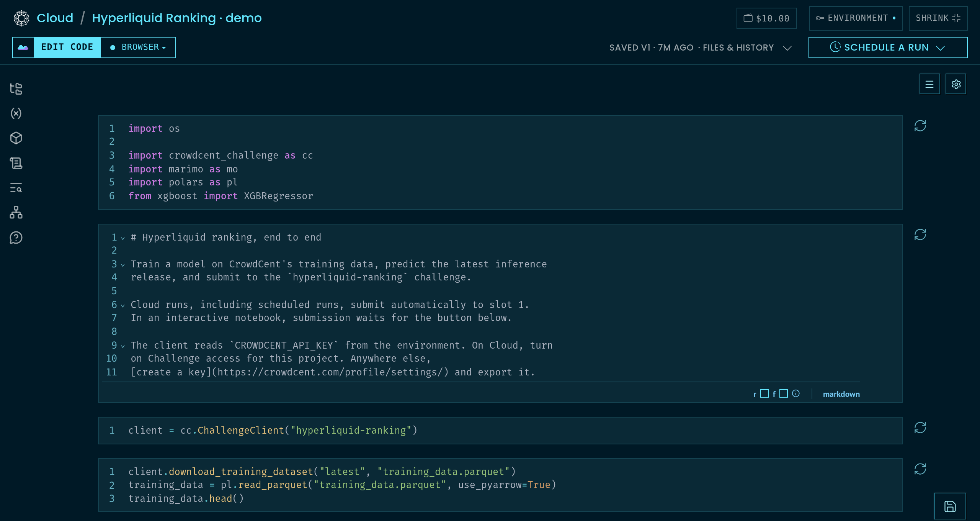The width and height of the screenshot is (980, 521).
Task: Click the 'import polars as pl' line
Action: tap(183, 182)
